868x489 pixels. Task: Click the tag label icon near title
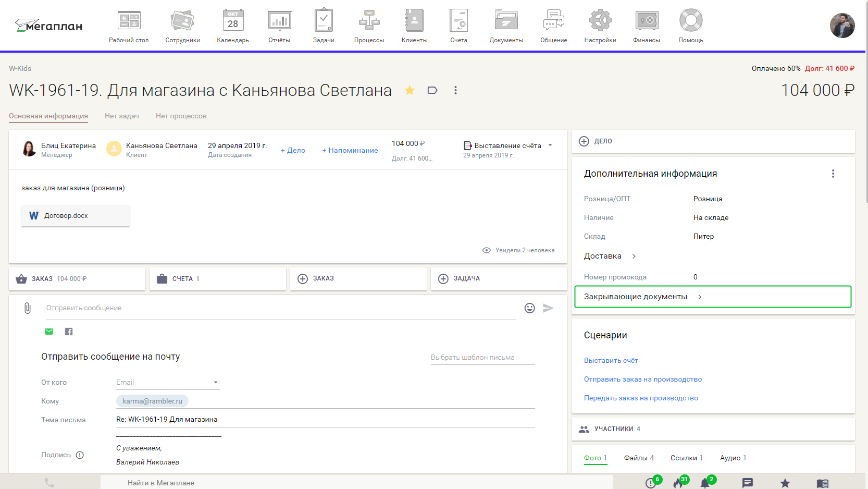click(x=432, y=90)
